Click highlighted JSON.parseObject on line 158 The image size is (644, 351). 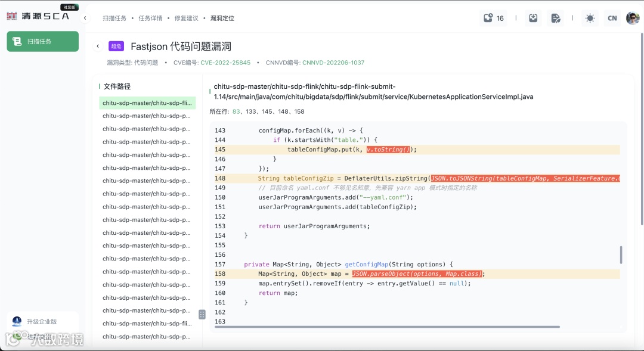pos(417,274)
